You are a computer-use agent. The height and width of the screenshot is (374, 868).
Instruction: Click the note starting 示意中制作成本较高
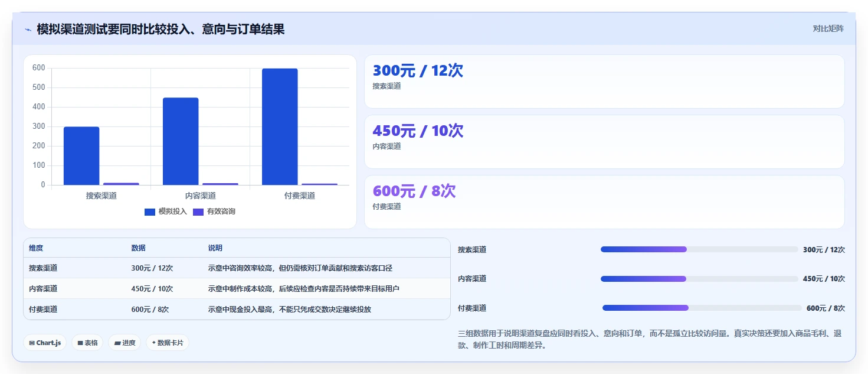pyautogui.click(x=304, y=289)
